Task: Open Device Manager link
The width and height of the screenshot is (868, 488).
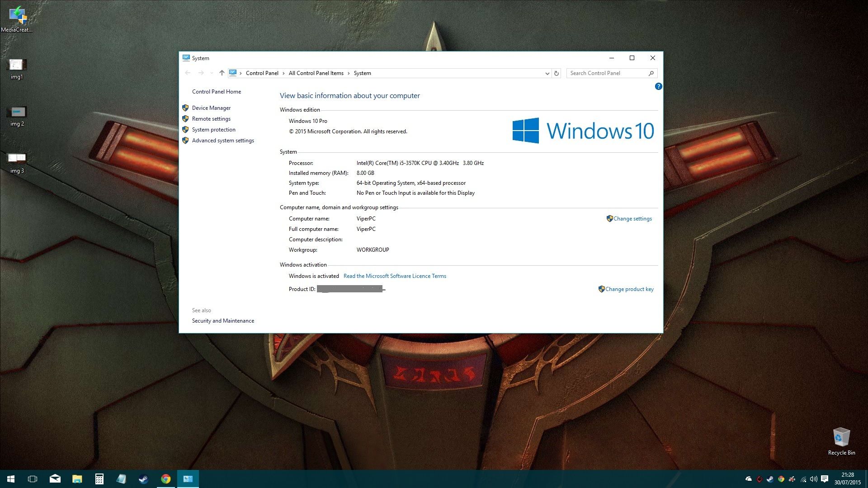Action: pyautogui.click(x=211, y=108)
